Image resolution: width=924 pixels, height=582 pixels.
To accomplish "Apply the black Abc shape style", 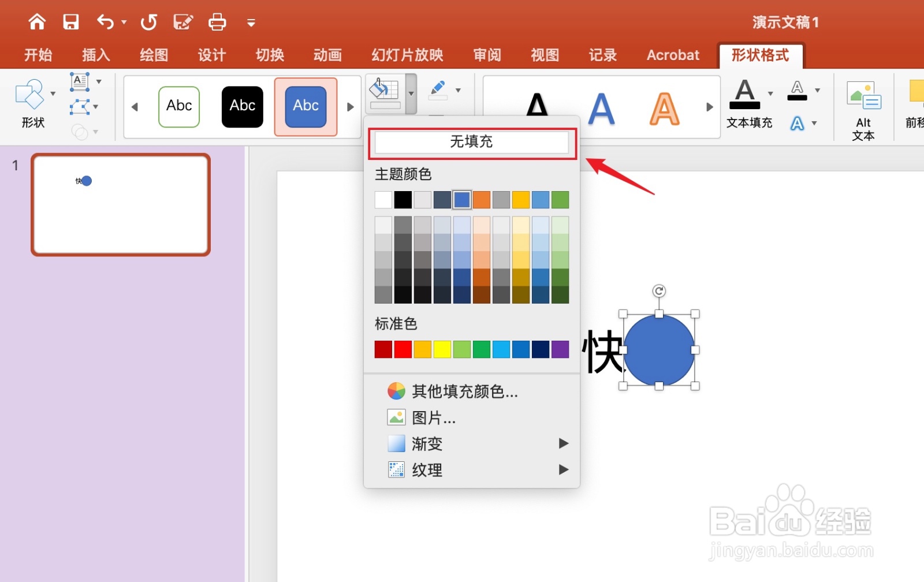I will 243,106.
